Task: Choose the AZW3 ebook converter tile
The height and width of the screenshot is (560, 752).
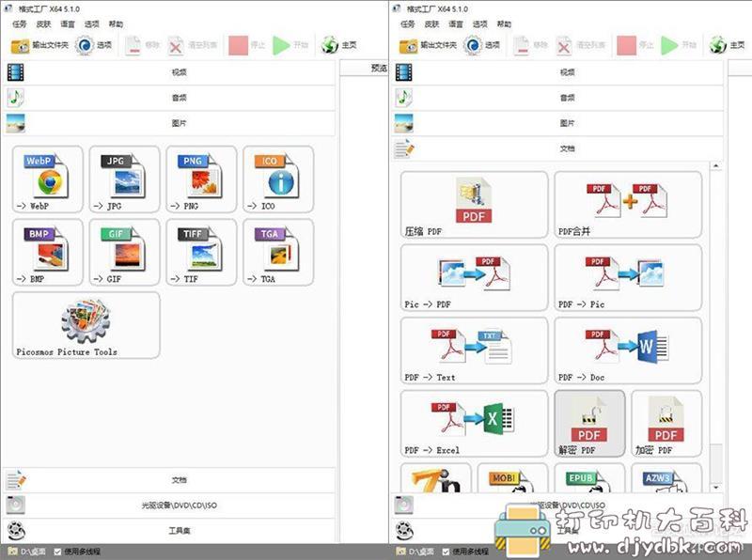Action: pos(666,478)
